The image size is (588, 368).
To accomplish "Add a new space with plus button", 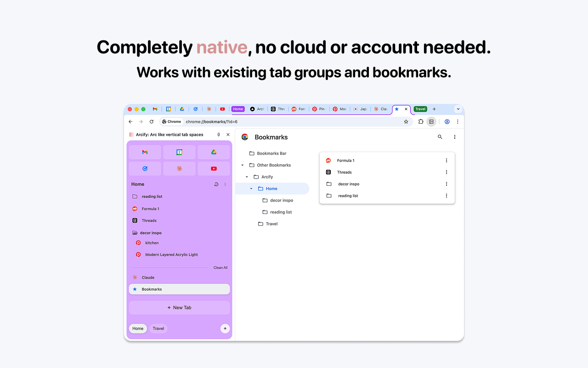I will [225, 328].
